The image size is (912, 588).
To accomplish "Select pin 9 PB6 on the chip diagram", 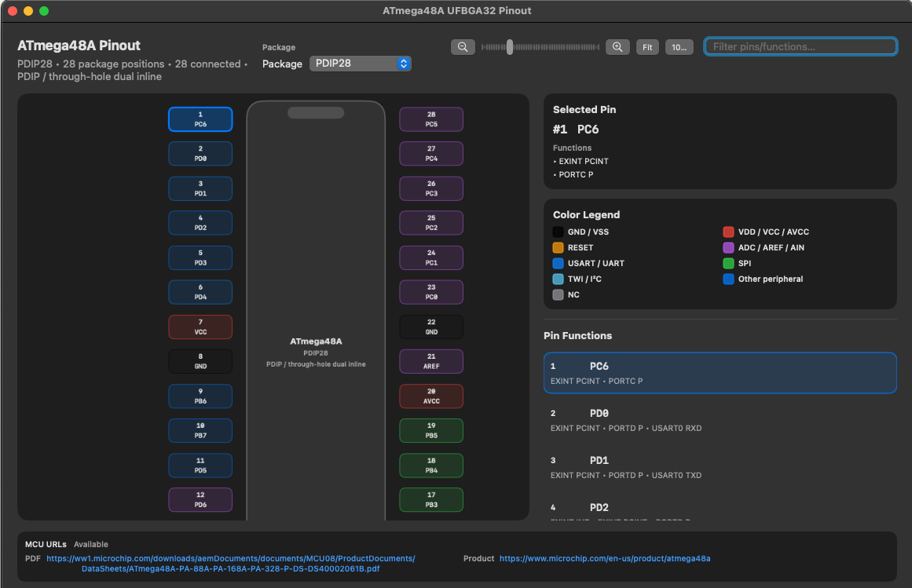I will 200,396.
